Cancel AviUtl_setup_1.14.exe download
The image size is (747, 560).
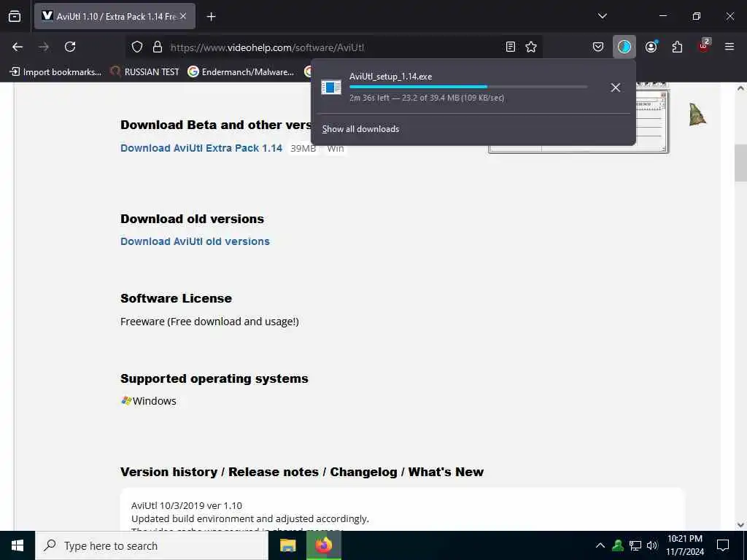(x=616, y=87)
